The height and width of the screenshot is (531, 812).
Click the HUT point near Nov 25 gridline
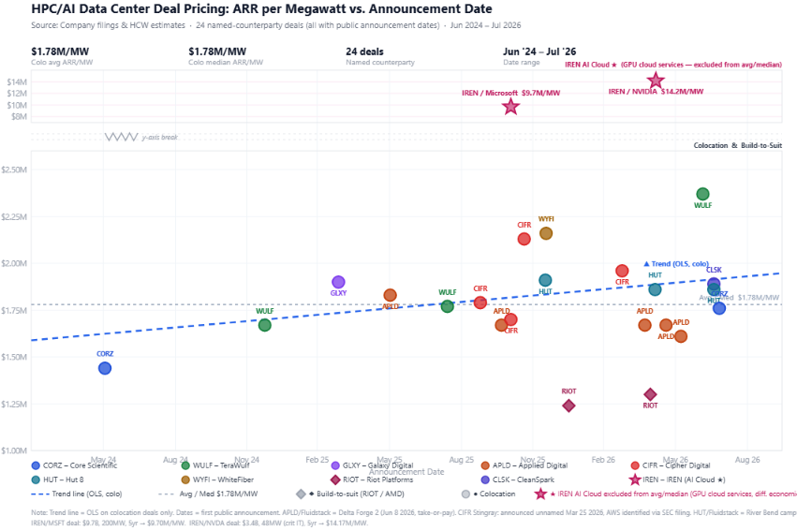[x=545, y=280]
